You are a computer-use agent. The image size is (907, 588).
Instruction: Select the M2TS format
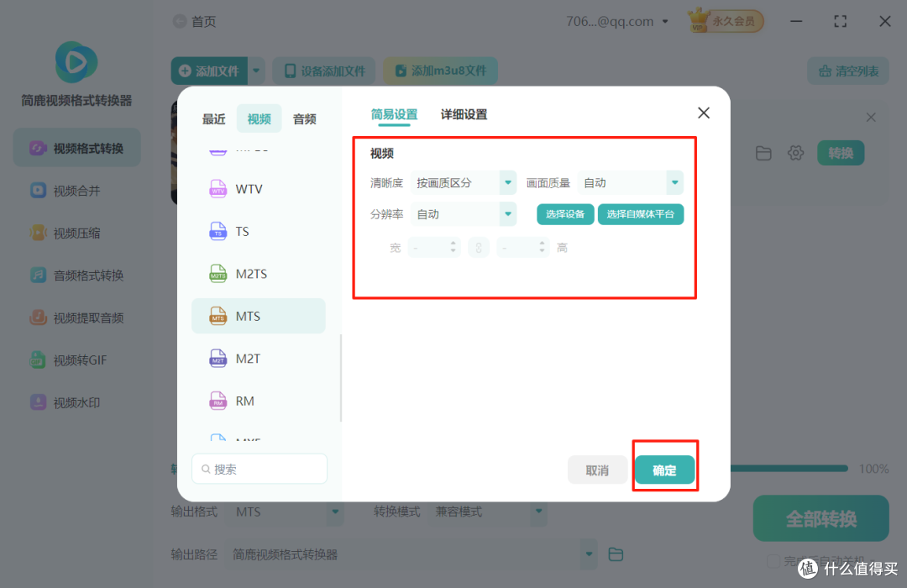259,274
